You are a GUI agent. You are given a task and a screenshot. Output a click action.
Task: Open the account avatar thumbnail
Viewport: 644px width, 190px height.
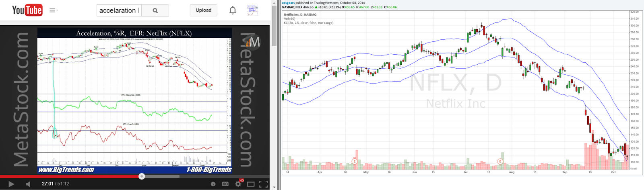(x=252, y=10)
